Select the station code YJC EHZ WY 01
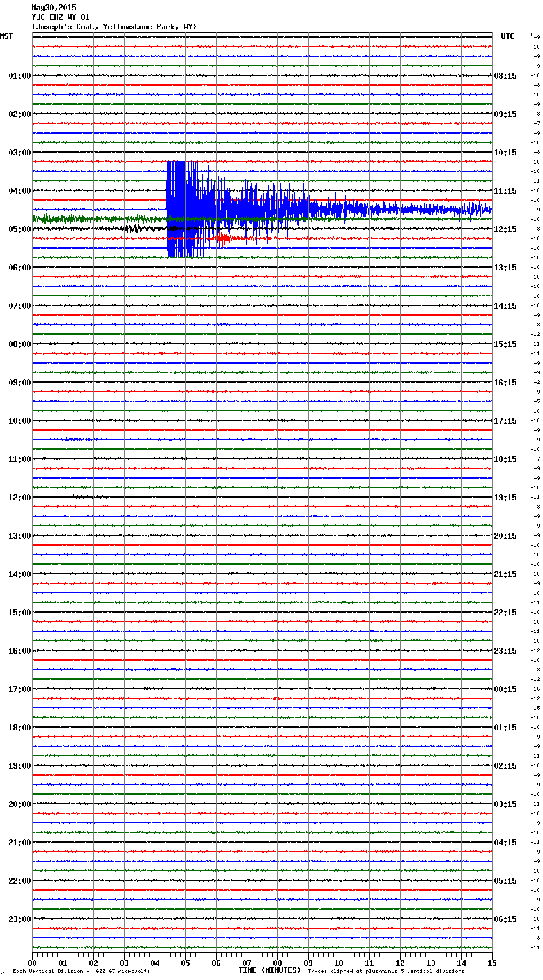543x980 pixels. 61,17
